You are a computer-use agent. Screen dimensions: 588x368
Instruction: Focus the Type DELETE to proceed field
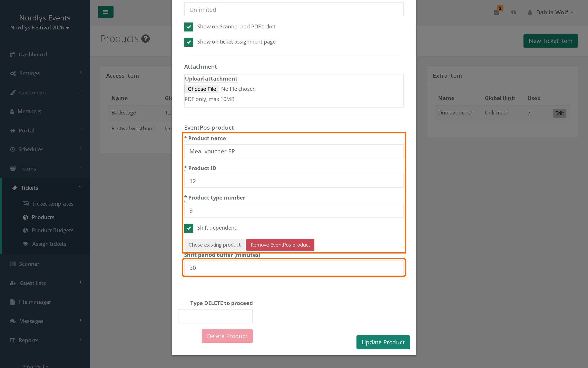pyautogui.click(x=215, y=316)
